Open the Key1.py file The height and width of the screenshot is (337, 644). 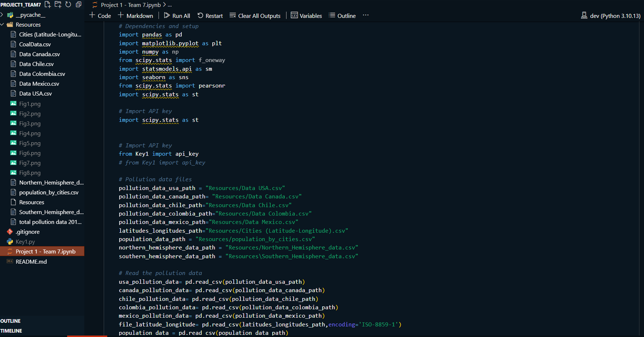pyautogui.click(x=25, y=242)
